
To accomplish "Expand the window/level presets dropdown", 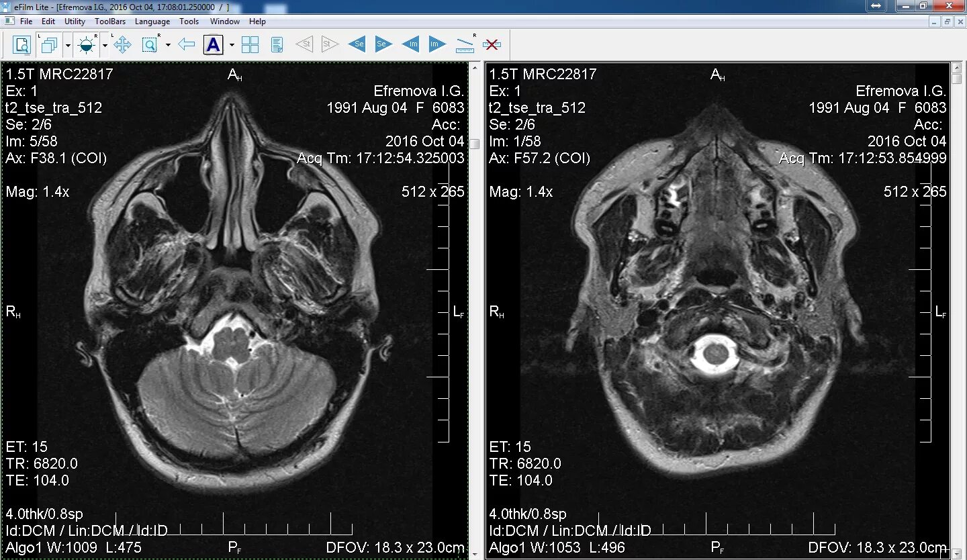I will (x=105, y=46).
